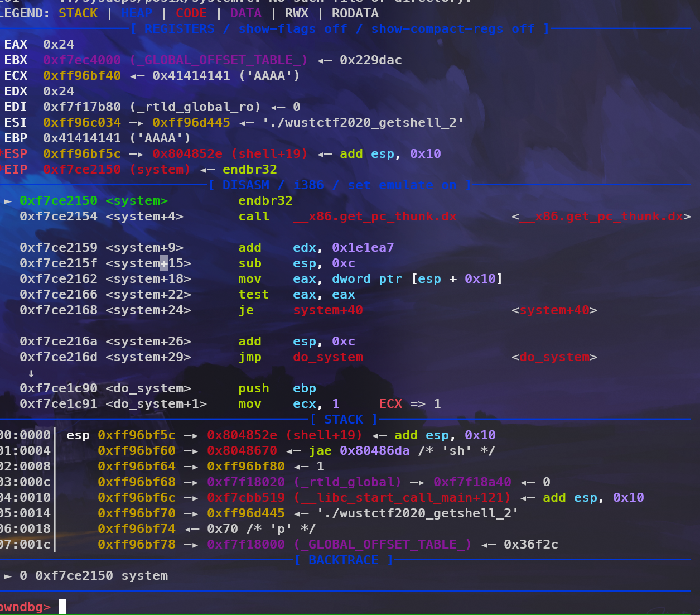Click the push ebp instruction at do_system
Image resolution: width=700 pixels, height=615 pixels.
277,388
